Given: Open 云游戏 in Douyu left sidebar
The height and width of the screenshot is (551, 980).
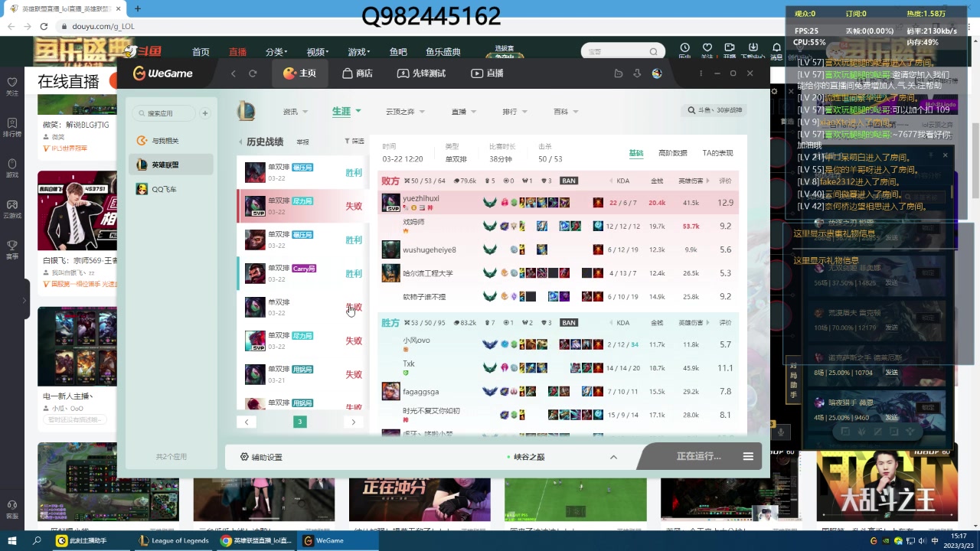Looking at the screenshot, I should pos(11,209).
